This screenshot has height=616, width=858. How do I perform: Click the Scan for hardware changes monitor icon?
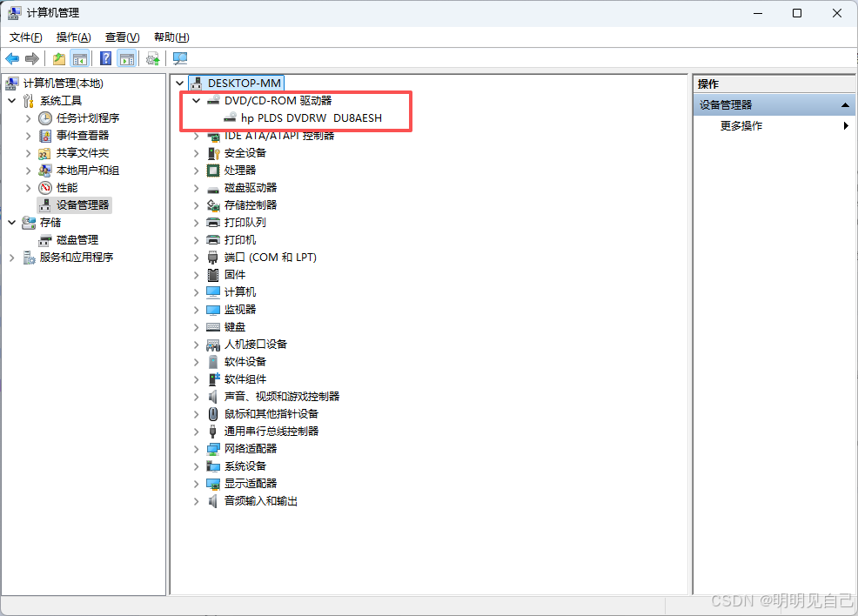pos(180,58)
